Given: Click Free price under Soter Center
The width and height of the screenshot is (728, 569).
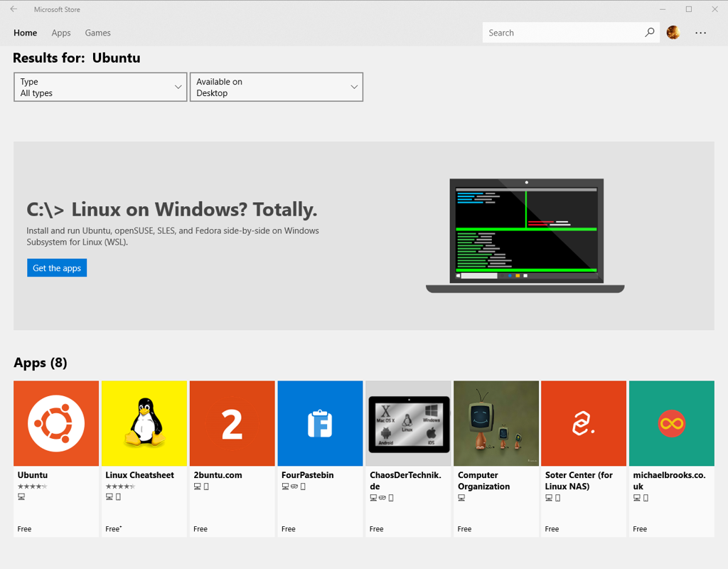Looking at the screenshot, I should pos(552,529).
